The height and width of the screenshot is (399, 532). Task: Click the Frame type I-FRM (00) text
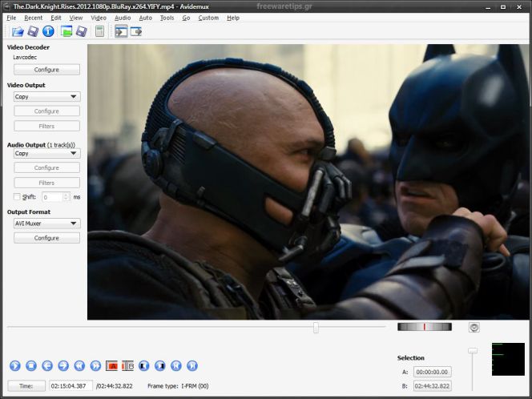click(x=178, y=386)
